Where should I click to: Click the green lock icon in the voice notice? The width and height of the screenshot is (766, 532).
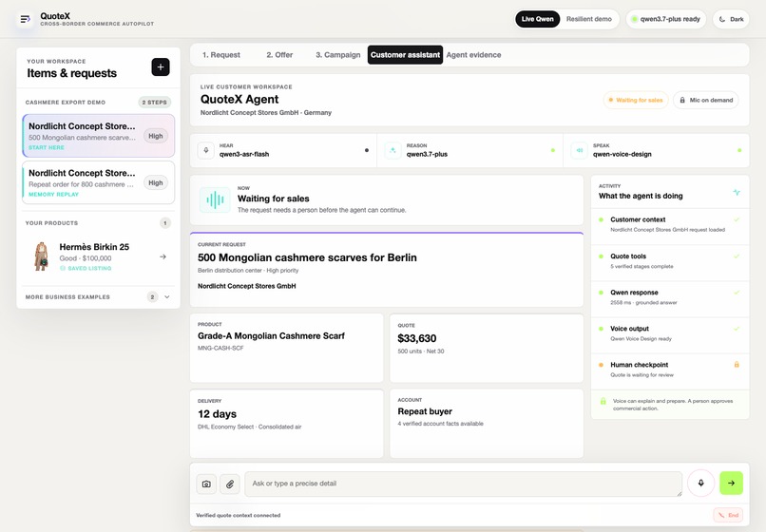point(603,401)
